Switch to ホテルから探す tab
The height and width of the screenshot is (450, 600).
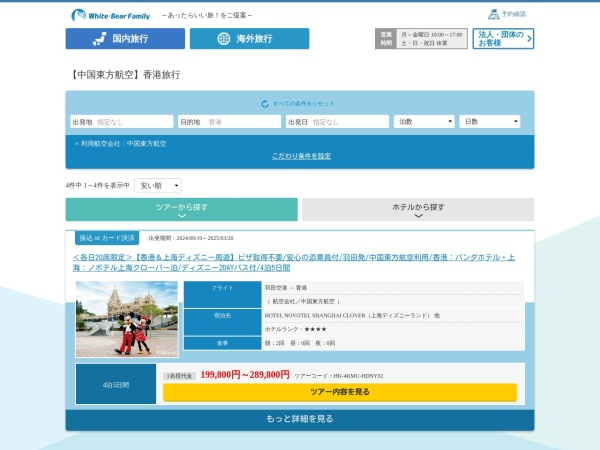(418, 209)
